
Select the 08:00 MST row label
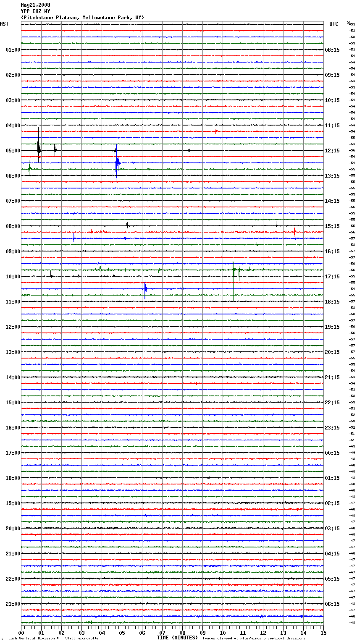pyautogui.click(x=13, y=226)
